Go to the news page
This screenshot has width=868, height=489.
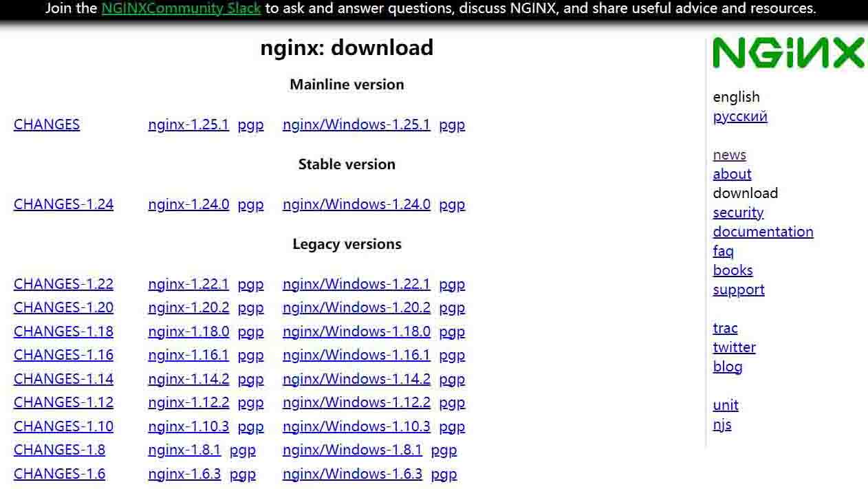[729, 155]
